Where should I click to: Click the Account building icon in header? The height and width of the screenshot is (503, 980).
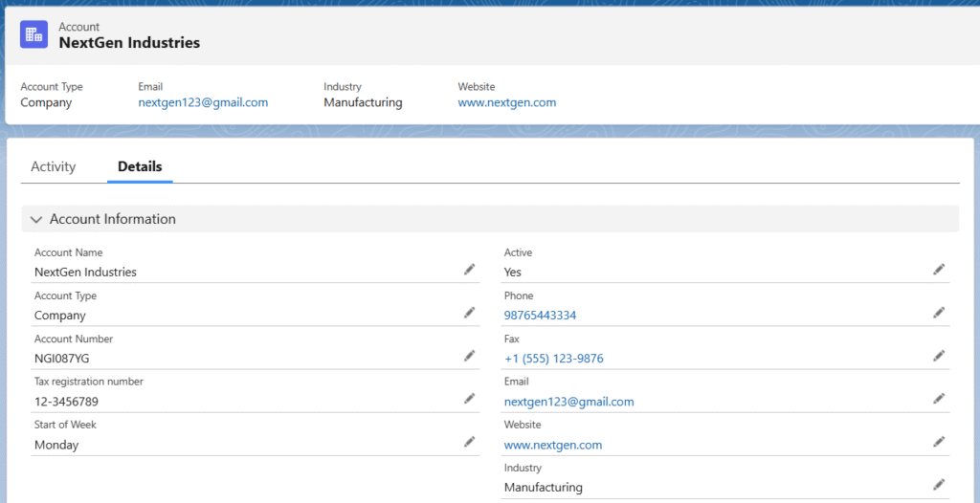point(34,34)
